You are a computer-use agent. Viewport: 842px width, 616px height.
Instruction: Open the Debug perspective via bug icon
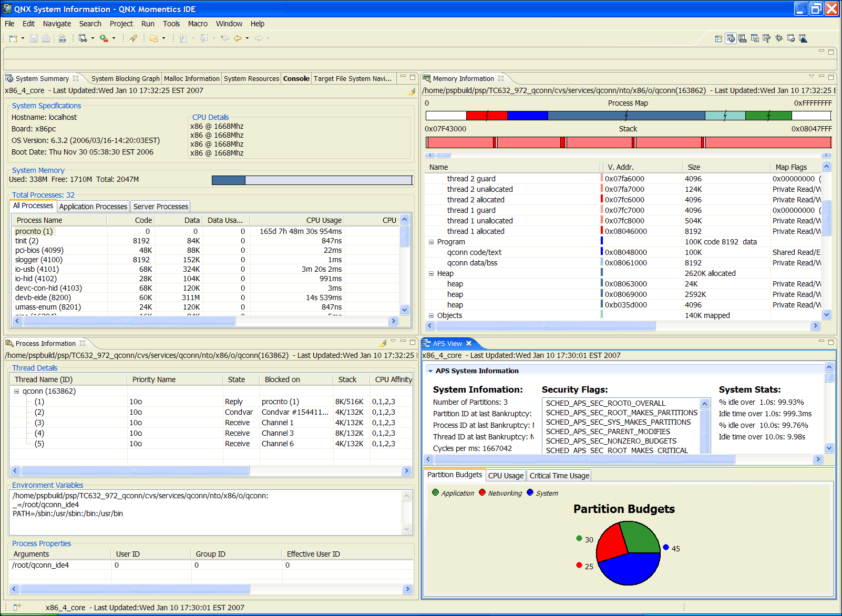pos(779,38)
